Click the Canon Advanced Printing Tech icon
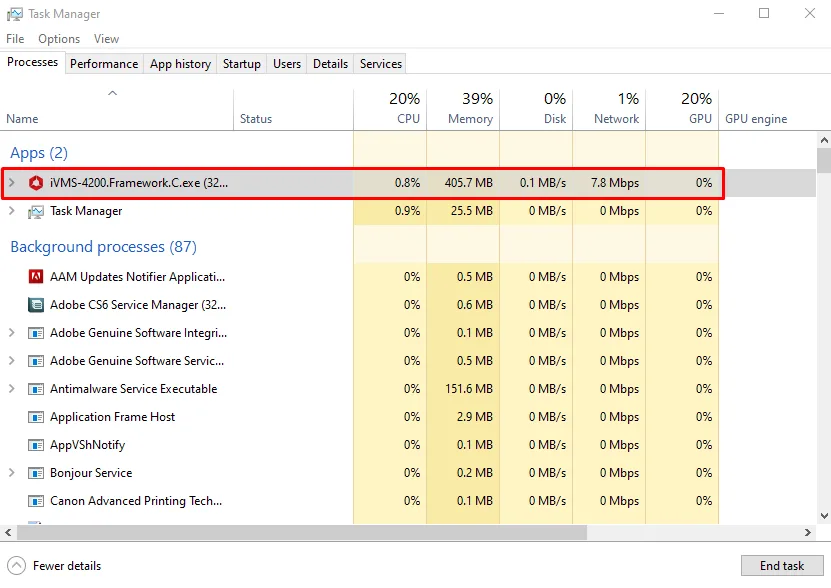The image size is (831, 588). click(36, 501)
